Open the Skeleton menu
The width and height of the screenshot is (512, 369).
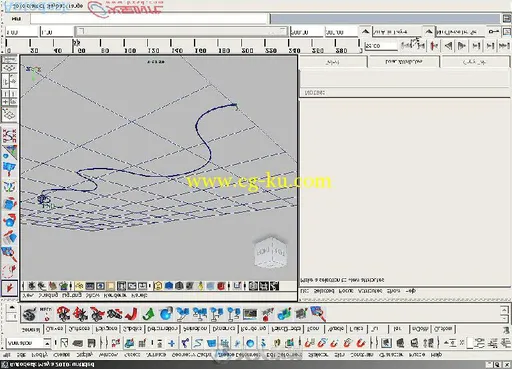click(x=317, y=355)
